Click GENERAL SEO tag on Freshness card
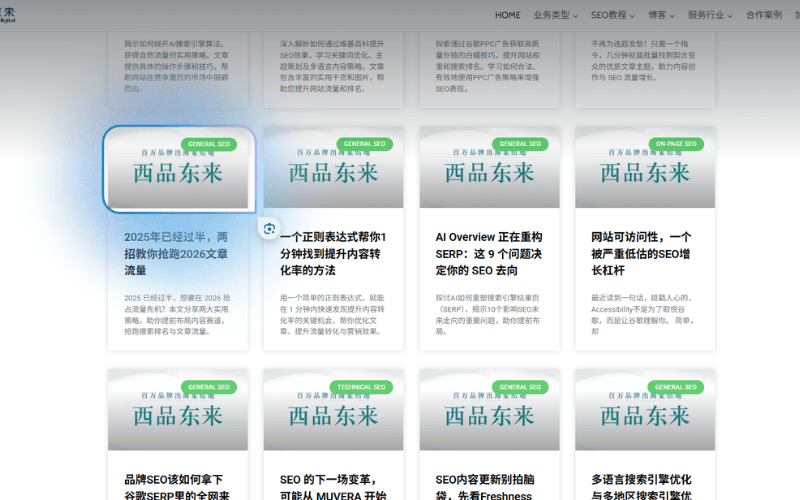This screenshot has height=500, width=800. 520,387
